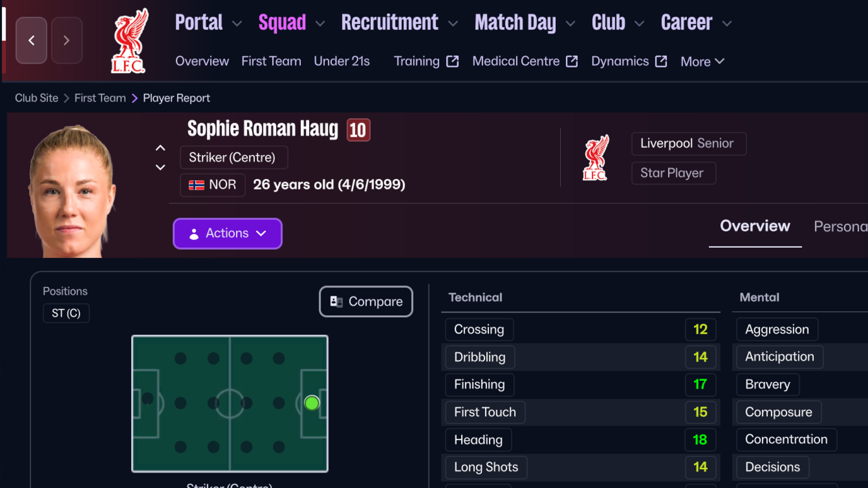Click the Liverpool crest beside the Senior badge
The height and width of the screenshot is (488, 868).
click(x=595, y=158)
